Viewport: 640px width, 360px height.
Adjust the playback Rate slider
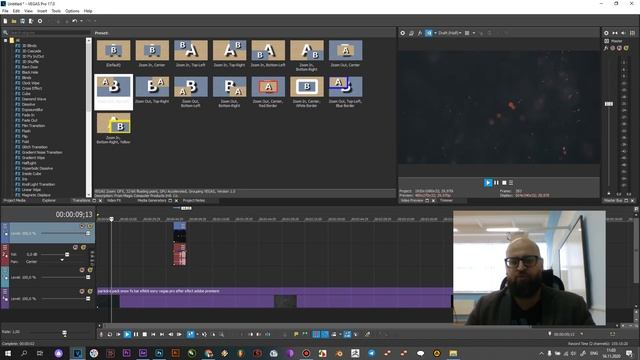[x=64, y=333]
